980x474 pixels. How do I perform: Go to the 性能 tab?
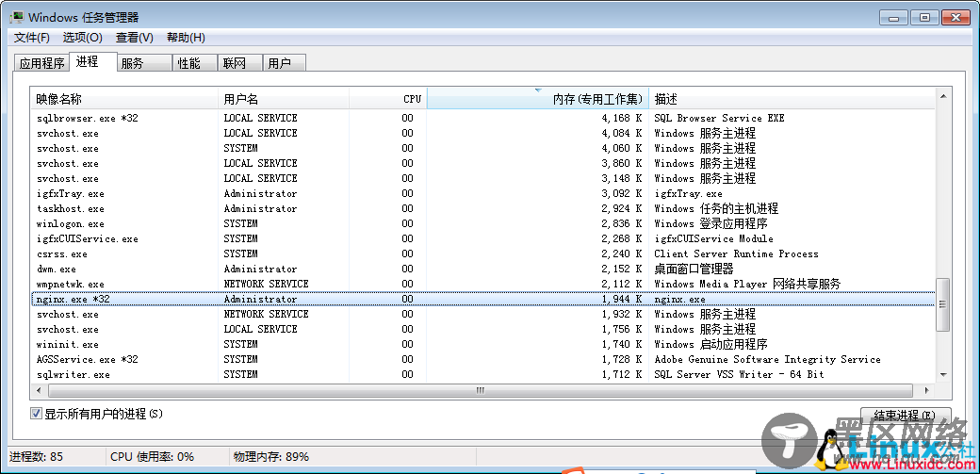pos(195,63)
